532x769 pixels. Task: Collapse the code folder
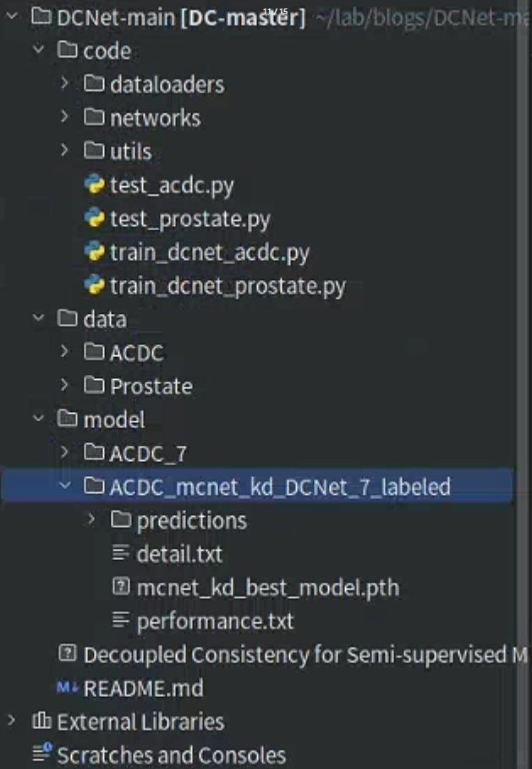click(x=38, y=51)
